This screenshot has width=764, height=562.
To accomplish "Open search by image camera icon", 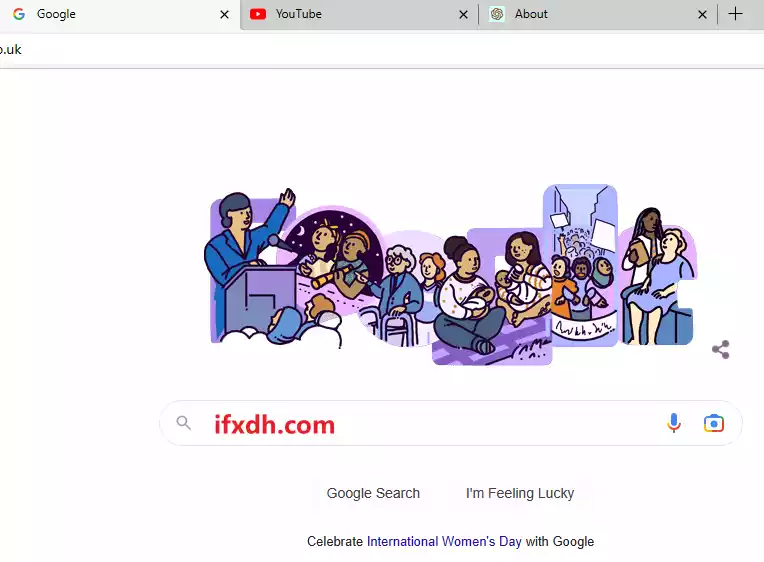I will coord(713,423).
